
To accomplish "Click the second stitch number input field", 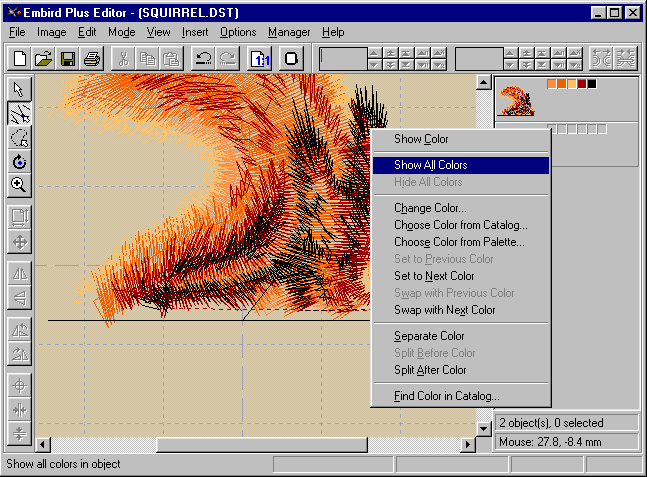I will pos(479,59).
